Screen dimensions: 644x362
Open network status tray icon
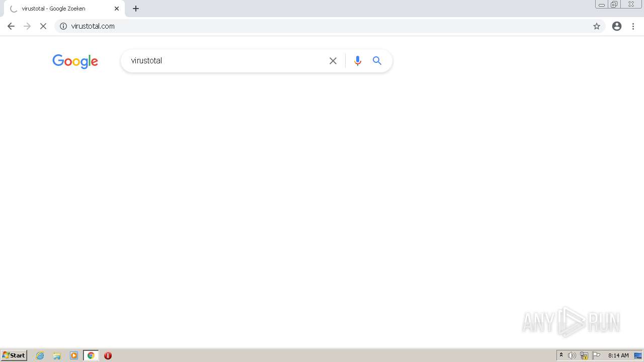pyautogui.click(x=584, y=355)
